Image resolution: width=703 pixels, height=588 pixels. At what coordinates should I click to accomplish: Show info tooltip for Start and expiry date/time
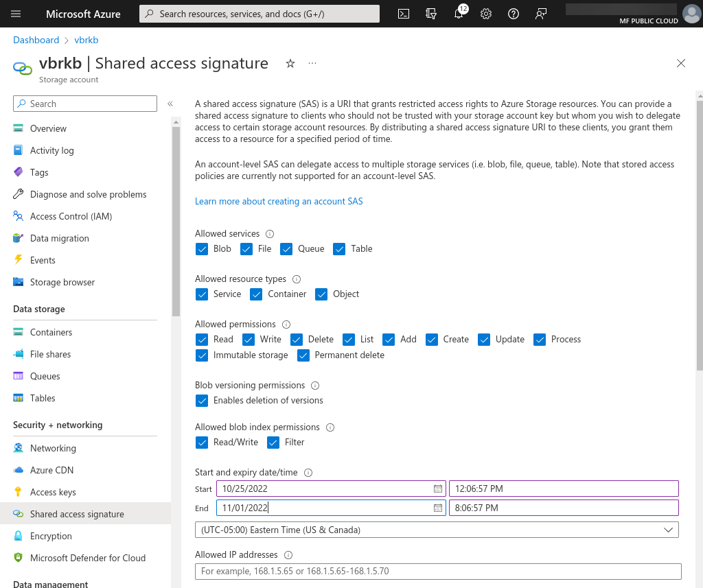308,473
